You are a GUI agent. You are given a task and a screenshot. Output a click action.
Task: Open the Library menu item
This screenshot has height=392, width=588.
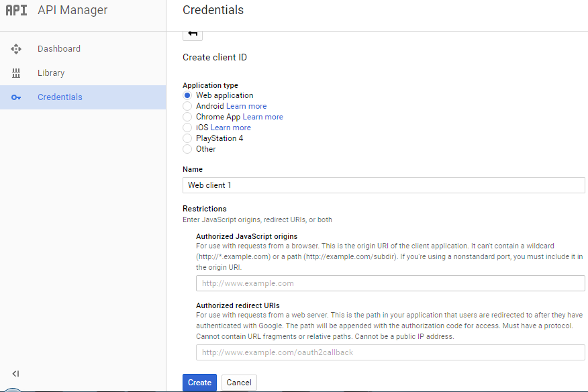(x=83, y=72)
